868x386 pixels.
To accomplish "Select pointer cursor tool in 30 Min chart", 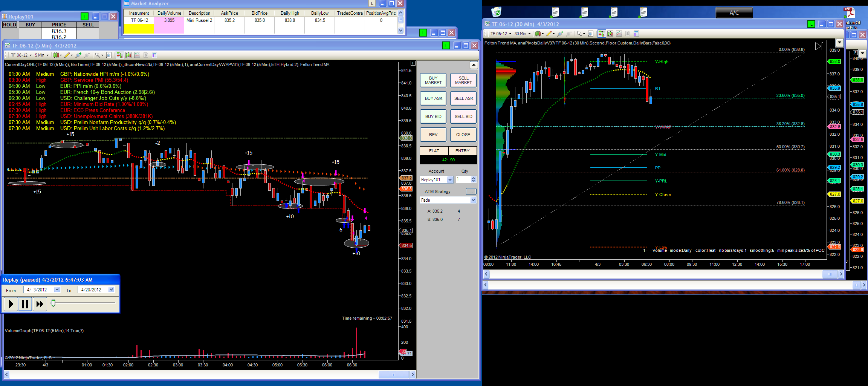I will [581, 34].
